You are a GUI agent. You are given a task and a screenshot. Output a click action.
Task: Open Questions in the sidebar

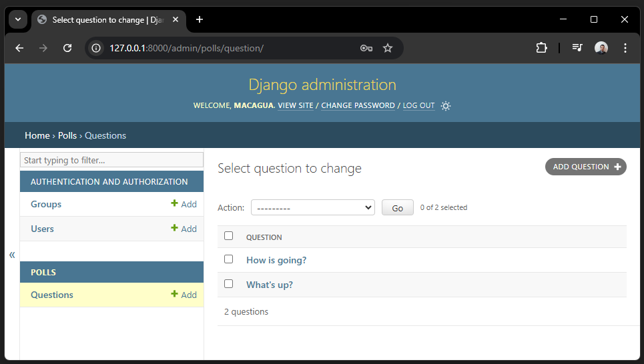52,295
